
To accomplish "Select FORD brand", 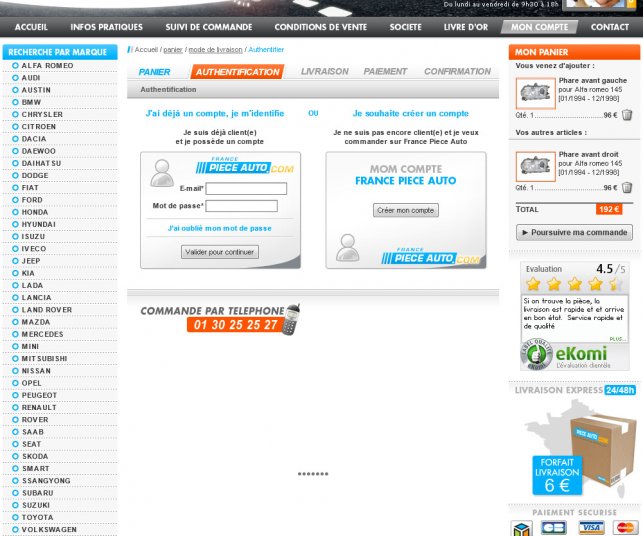I will point(32,200).
